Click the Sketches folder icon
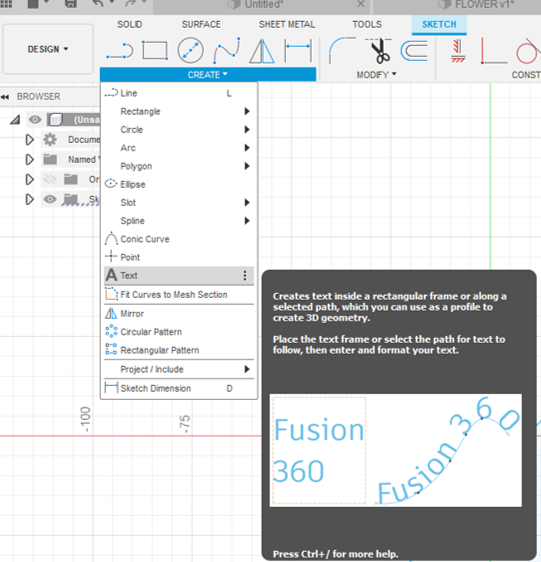Viewport: 541px width, 562px height. coord(71,199)
